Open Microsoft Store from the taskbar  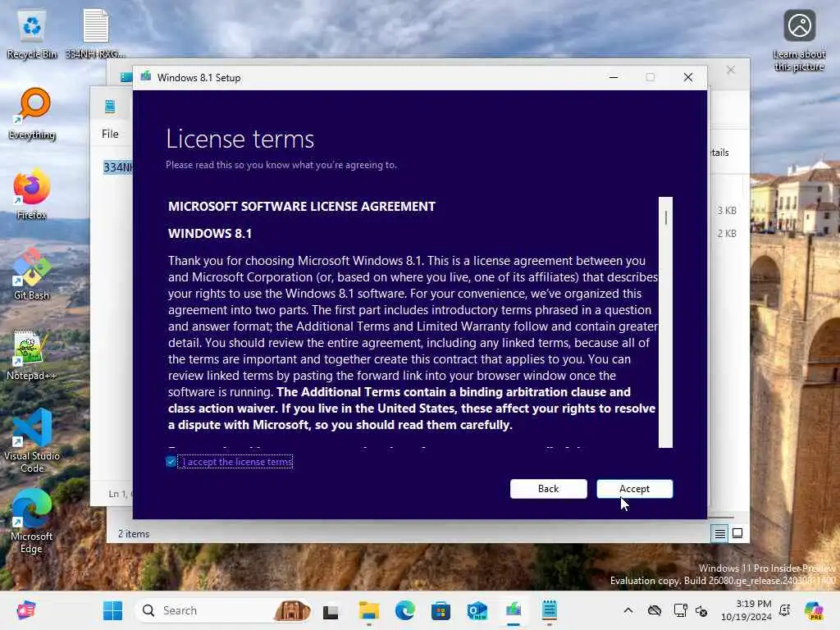441,610
